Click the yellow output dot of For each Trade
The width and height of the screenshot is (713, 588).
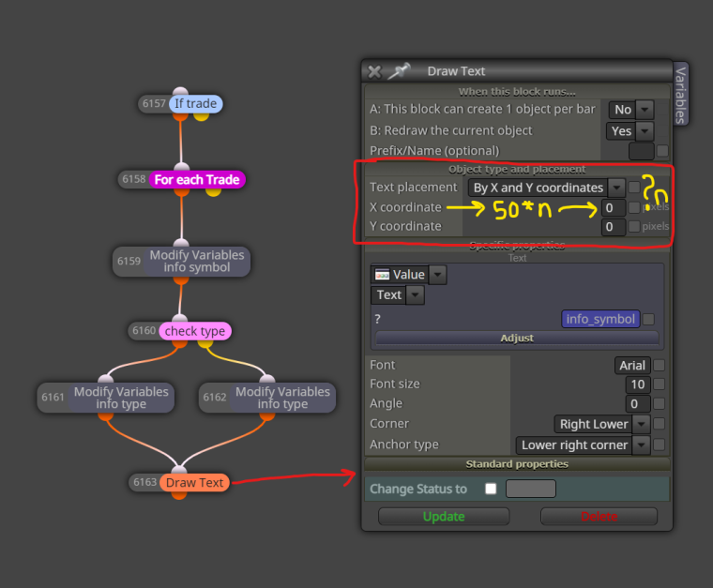[x=213, y=191]
